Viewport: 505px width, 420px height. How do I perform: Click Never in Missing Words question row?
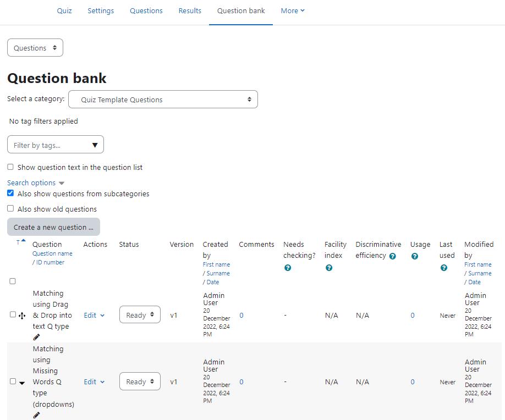pyautogui.click(x=448, y=383)
